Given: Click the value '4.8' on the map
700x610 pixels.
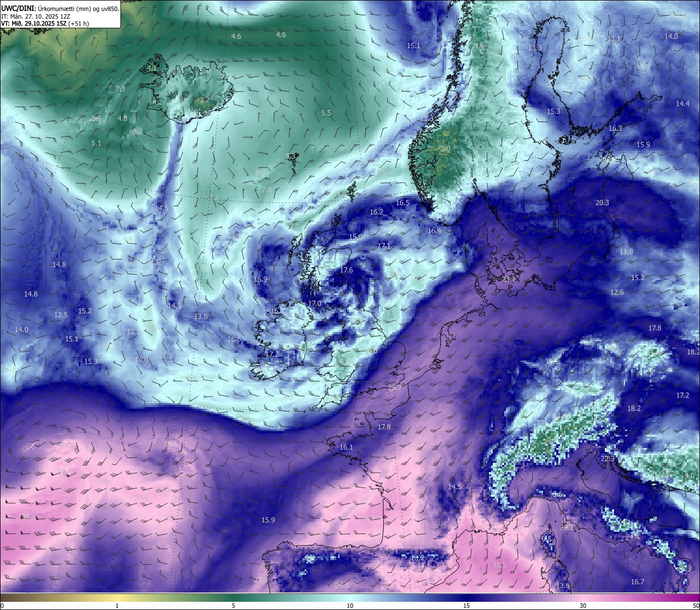Looking at the screenshot, I should [x=122, y=118].
